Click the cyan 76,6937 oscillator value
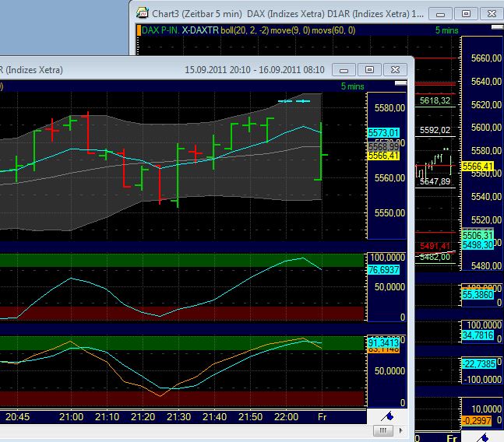Image resolution: width=504 pixels, height=442 pixels. (383, 269)
